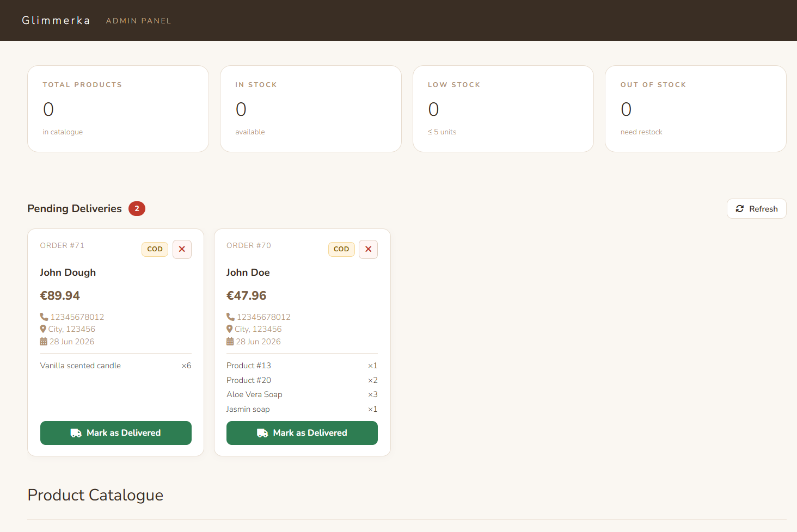797x532 pixels.
Task: Click the Glimmerka logo text
Action: coord(56,21)
